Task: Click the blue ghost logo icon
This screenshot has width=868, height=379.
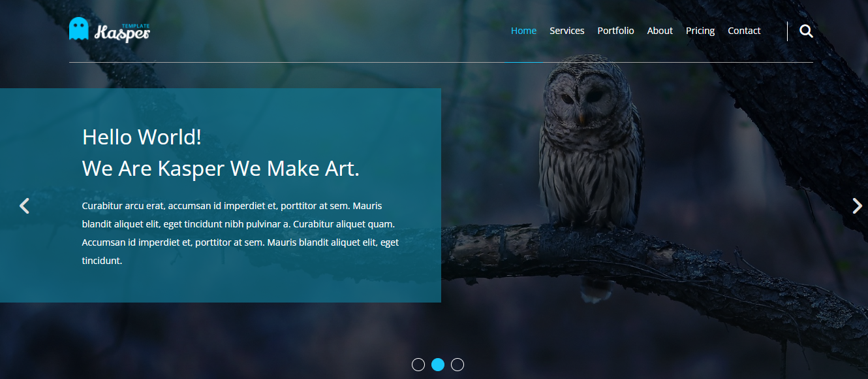Action: click(x=78, y=29)
